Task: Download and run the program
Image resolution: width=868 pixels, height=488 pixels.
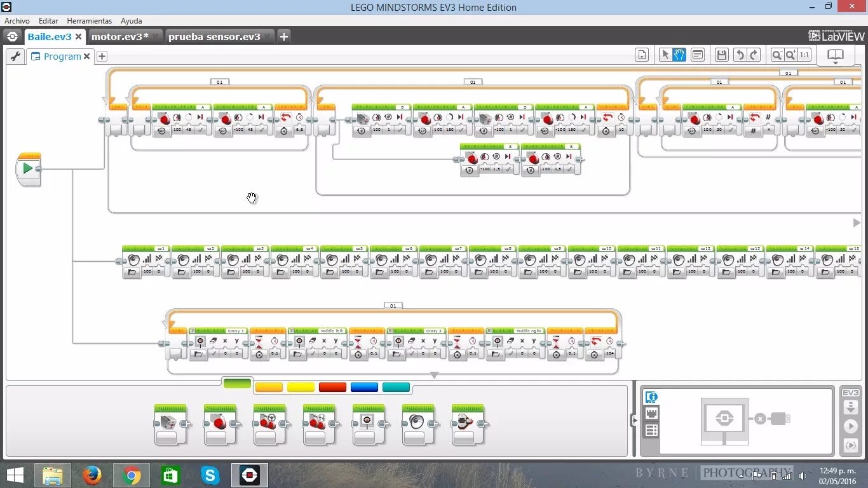Action: tap(850, 426)
